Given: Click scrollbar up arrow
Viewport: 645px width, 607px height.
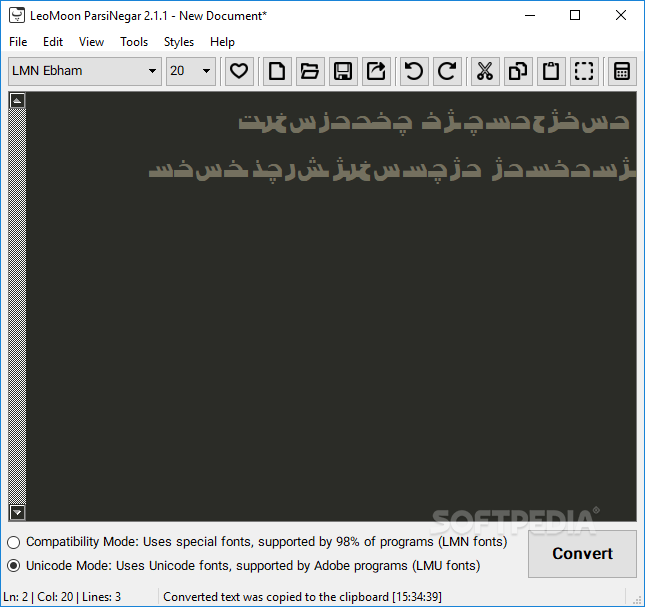Looking at the screenshot, I should point(17,100).
